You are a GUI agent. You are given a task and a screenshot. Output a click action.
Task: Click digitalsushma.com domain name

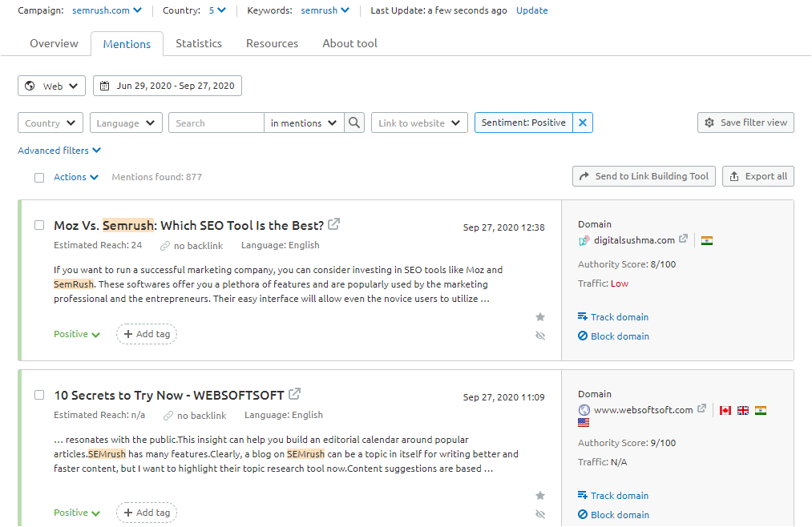tap(634, 240)
